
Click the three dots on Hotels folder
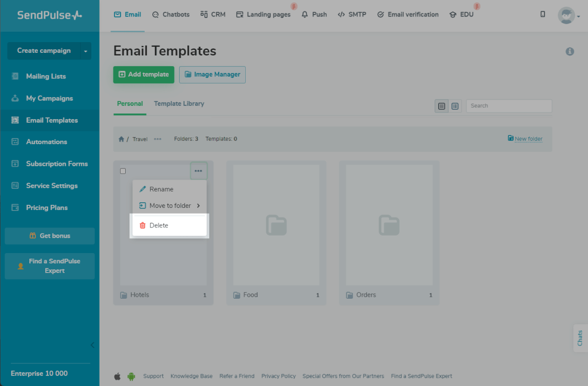click(x=198, y=171)
